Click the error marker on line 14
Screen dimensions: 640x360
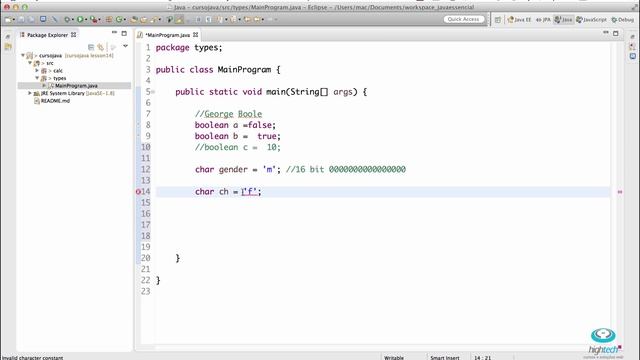coord(138,191)
